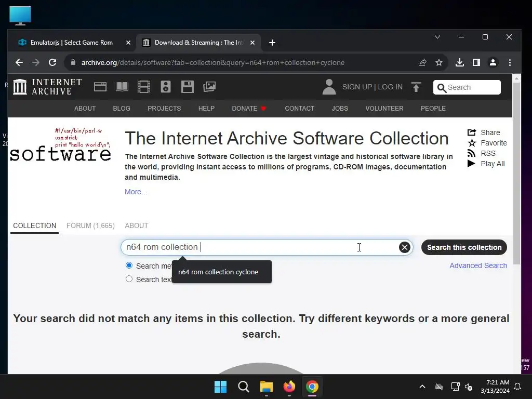Open PEOPLE menu item

pos(433,109)
